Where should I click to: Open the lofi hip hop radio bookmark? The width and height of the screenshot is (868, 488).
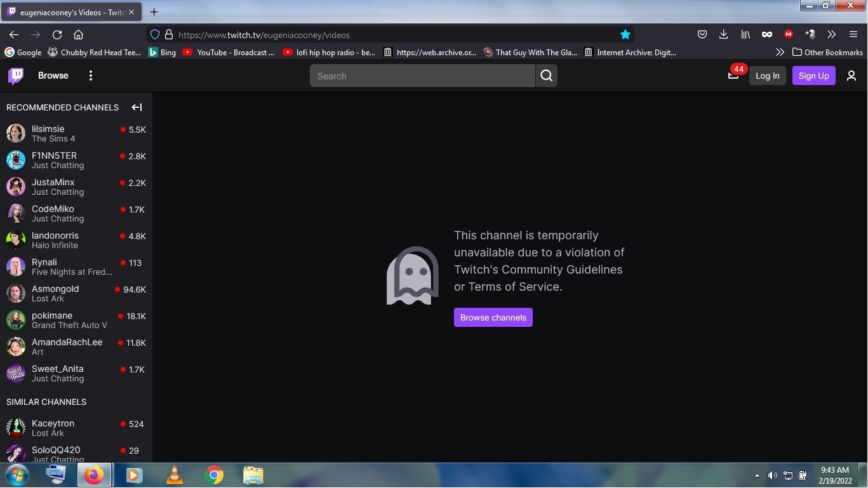pos(330,52)
